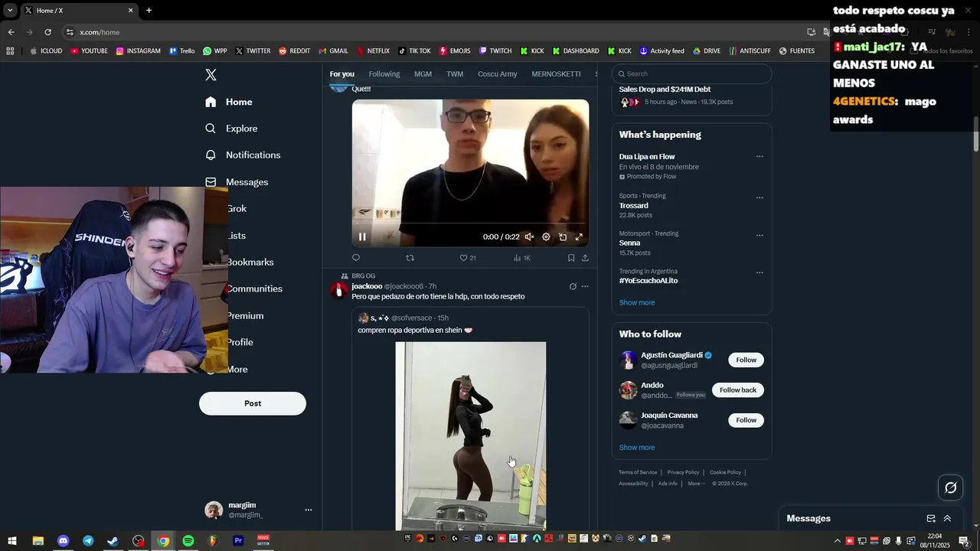
Task: Compose a new message in the Messages drawer
Action: point(931,518)
